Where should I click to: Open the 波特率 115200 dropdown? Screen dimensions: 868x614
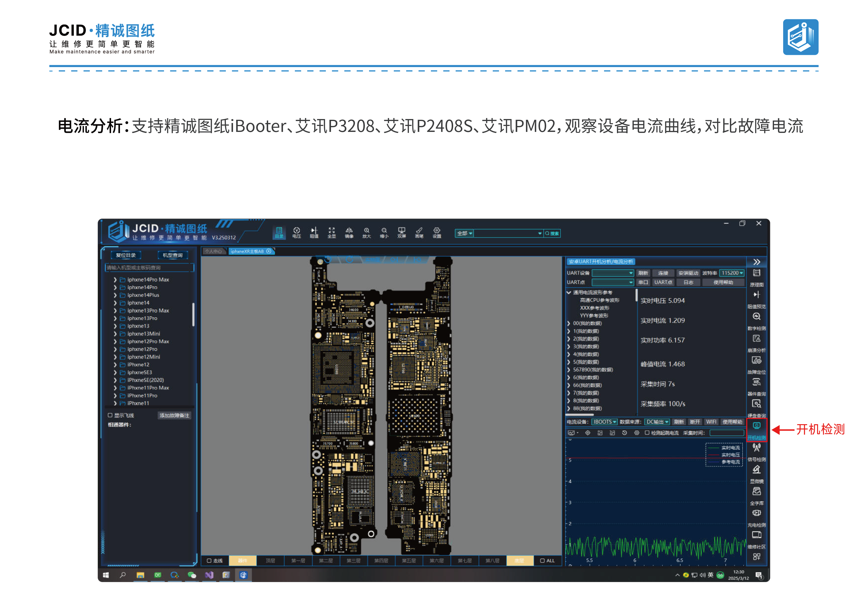[x=732, y=273]
